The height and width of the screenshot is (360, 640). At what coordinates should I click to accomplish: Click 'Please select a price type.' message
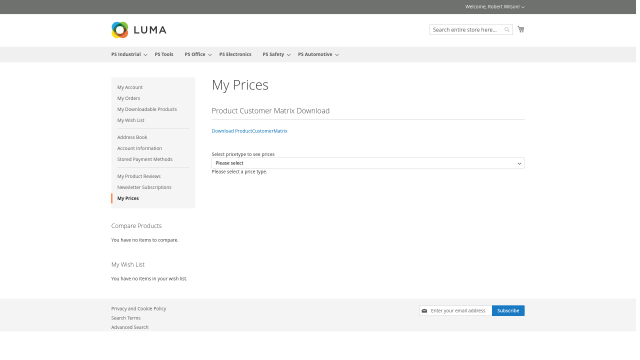239,172
